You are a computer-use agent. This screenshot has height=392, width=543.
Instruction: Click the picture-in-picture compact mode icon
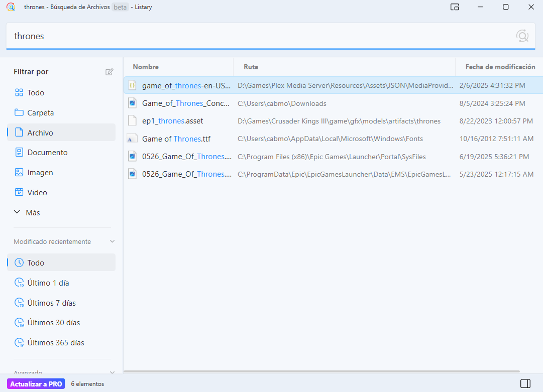455,7
